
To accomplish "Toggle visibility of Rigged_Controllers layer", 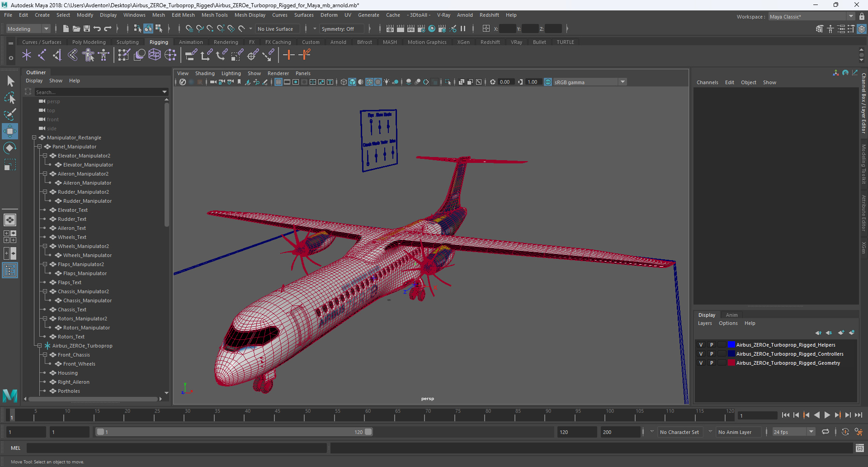I will pyautogui.click(x=701, y=354).
